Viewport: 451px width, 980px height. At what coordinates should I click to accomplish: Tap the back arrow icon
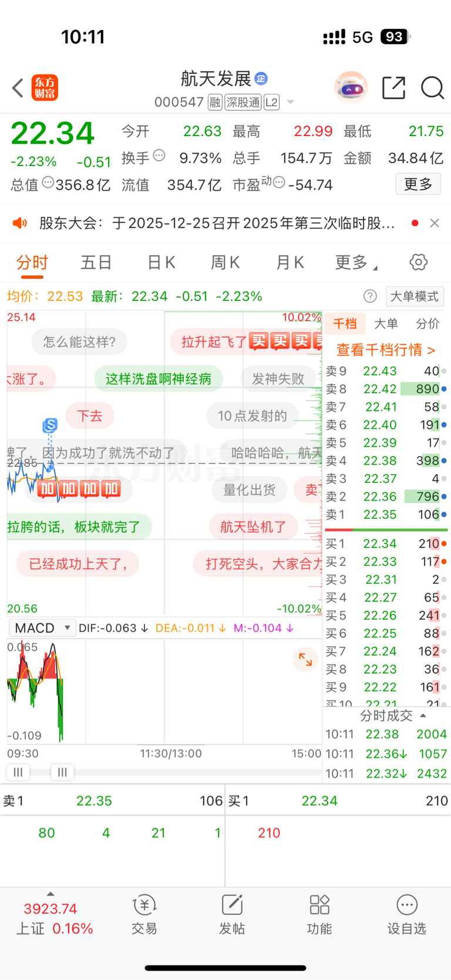point(18,88)
